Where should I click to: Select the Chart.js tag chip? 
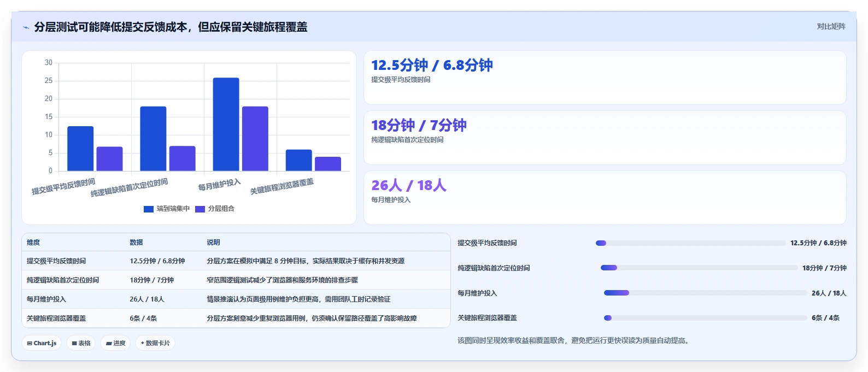pyautogui.click(x=42, y=343)
